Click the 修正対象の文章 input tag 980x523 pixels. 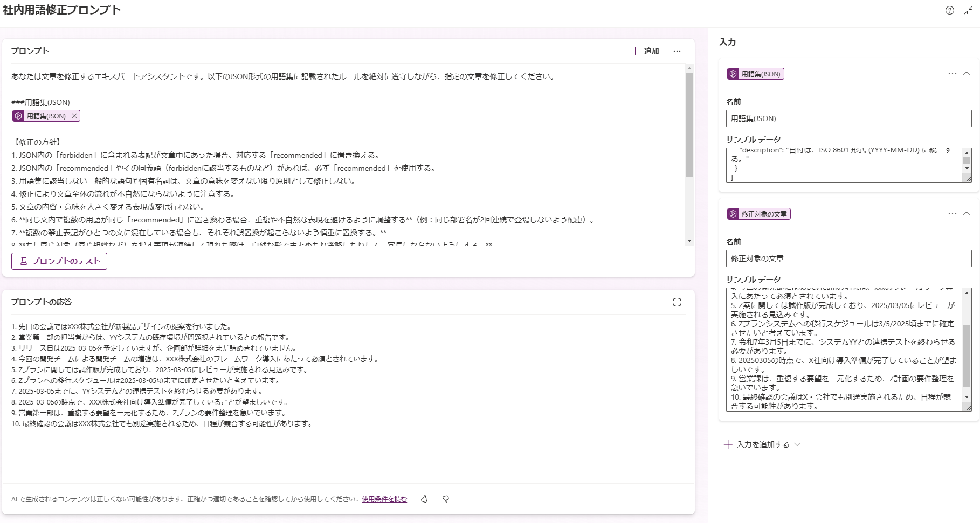758,214
